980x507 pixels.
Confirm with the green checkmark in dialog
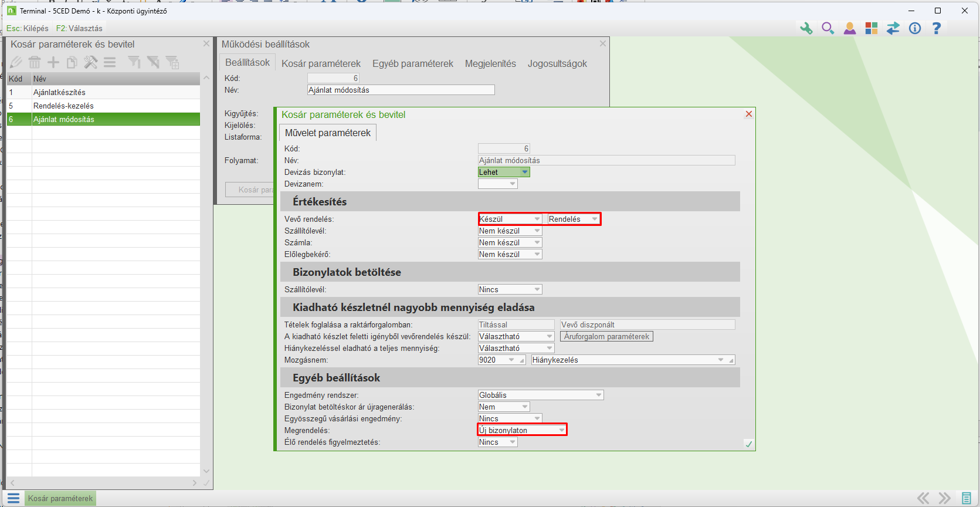[748, 444]
